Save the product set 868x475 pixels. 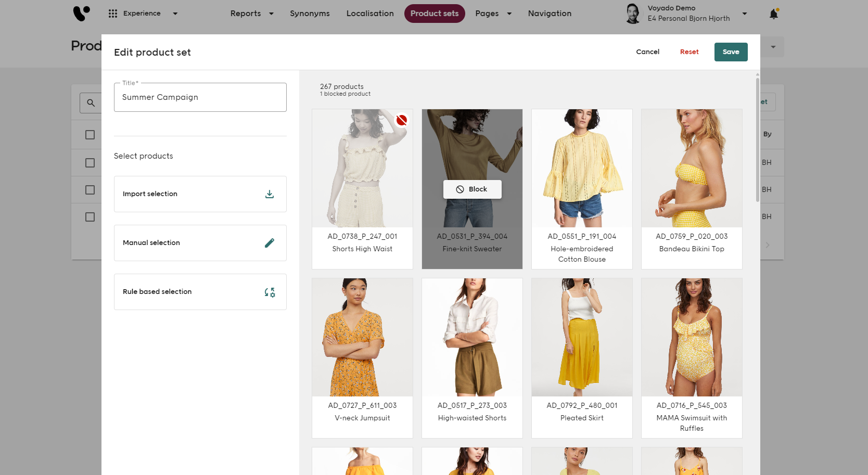(x=731, y=52)
